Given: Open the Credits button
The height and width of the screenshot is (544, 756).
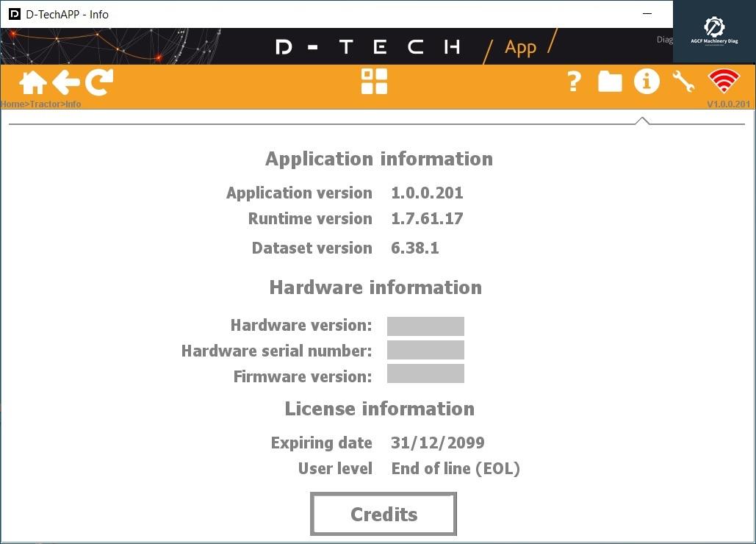Looking at the screenshot, I should point(383,513).
